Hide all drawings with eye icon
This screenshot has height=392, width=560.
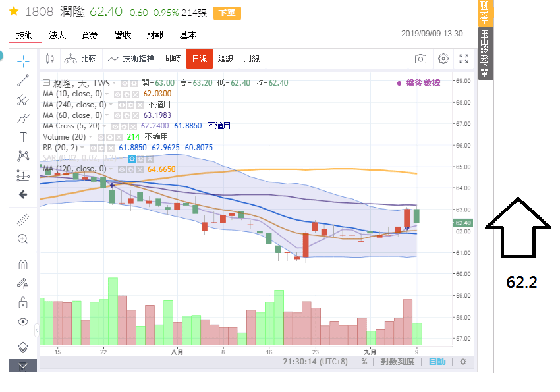23,322
